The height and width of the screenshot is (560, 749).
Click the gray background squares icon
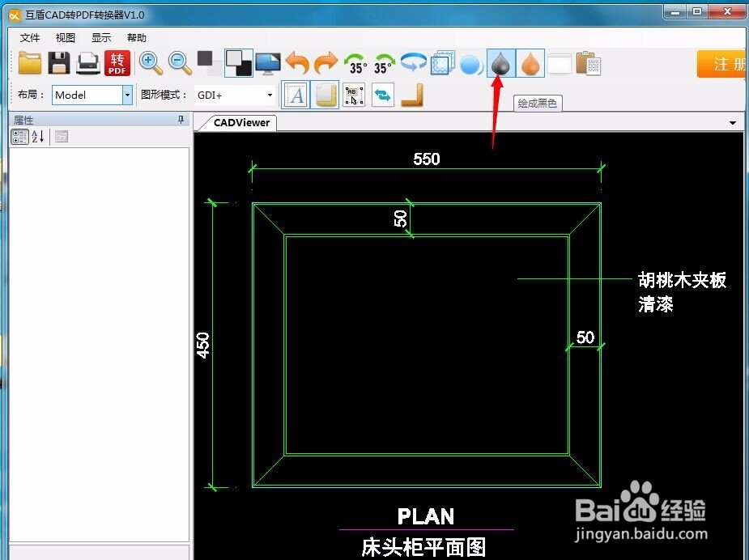click(x=209, y=63)
